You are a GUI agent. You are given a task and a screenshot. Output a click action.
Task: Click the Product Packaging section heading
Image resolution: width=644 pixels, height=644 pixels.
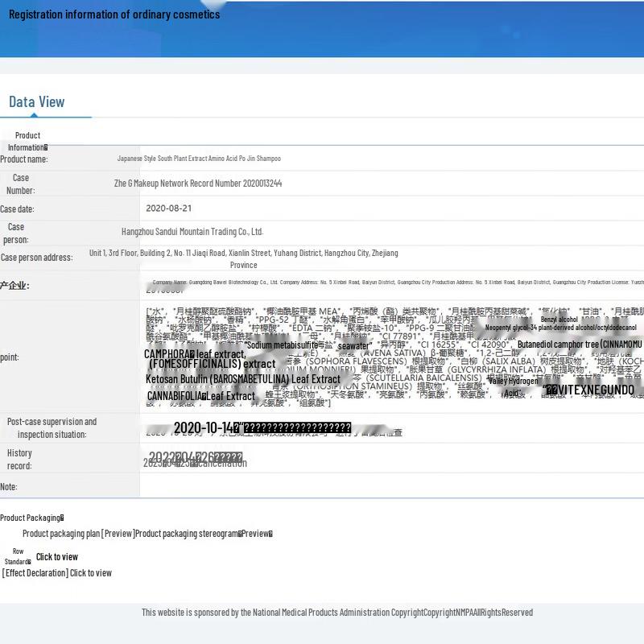tap(31, 518)
